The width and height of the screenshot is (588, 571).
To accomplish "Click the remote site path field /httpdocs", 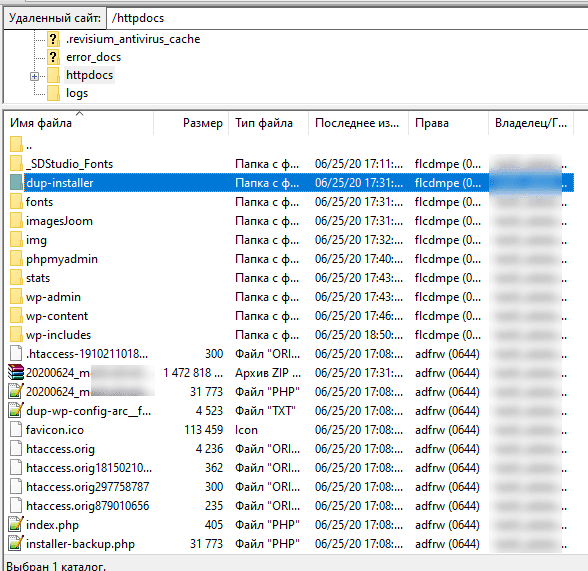I will tap(347, 18).
